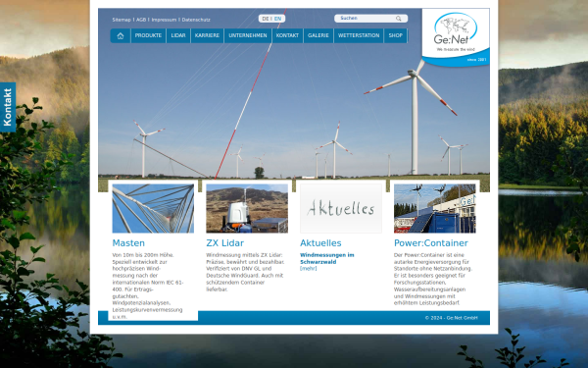Open the Sitemap link
The height and width of the screenshot is (368, 588).
pyautogui.click(x=122, y=20)
